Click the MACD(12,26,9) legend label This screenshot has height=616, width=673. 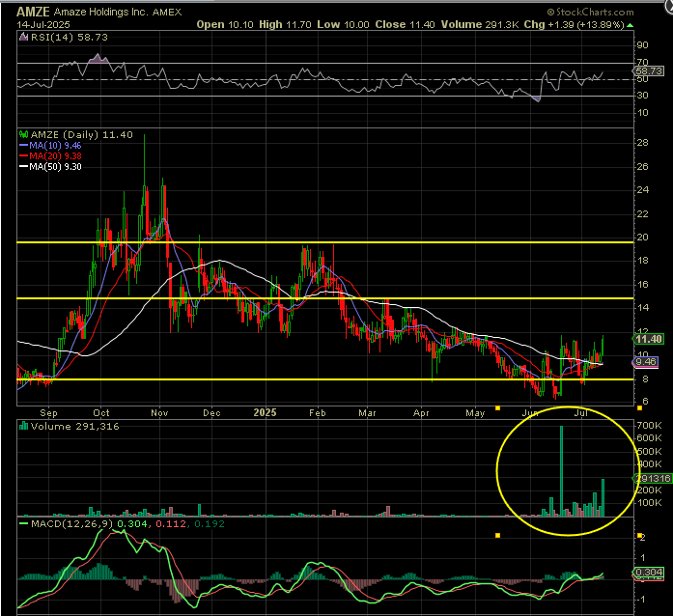coord(72,523)
